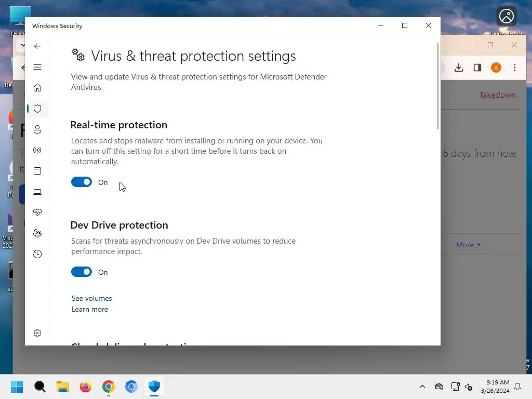532x399 pixels.
Task: Open Windows Security settings gear icon
Action: (37, 333)
